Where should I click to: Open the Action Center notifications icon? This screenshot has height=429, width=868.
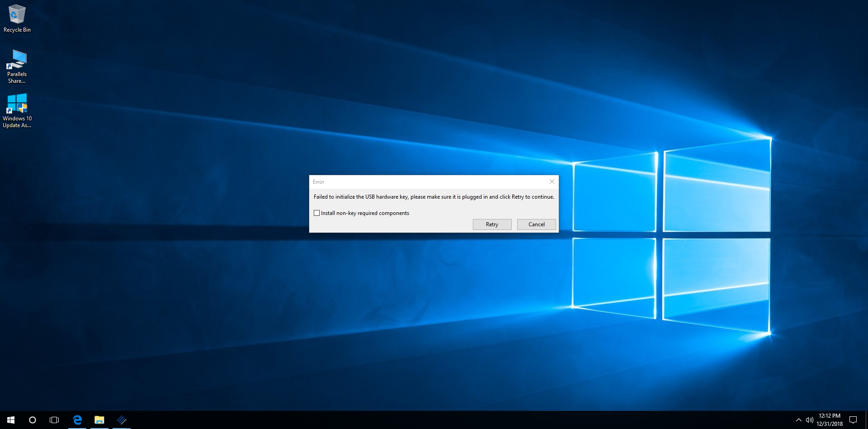click(x=853, y=420)
